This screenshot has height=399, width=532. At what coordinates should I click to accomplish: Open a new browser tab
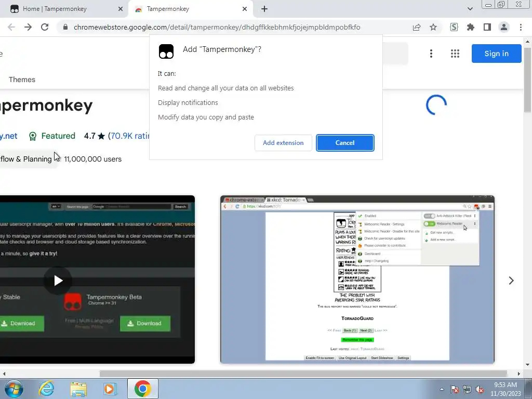[x=264, y=9]
